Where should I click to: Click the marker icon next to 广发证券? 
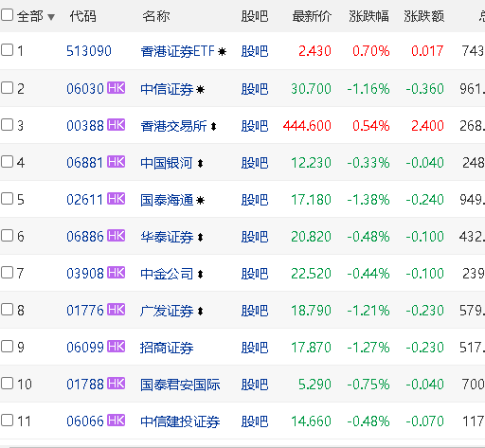coord(200,312)
